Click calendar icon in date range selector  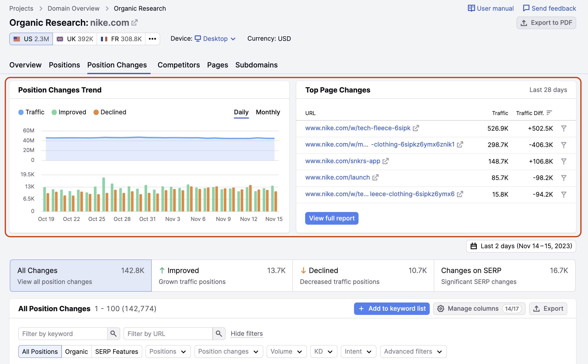(x=474, y=246)
